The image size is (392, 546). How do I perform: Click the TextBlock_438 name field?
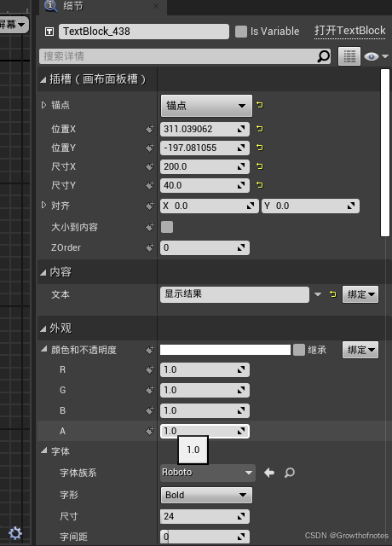click(x=144, y=32)
